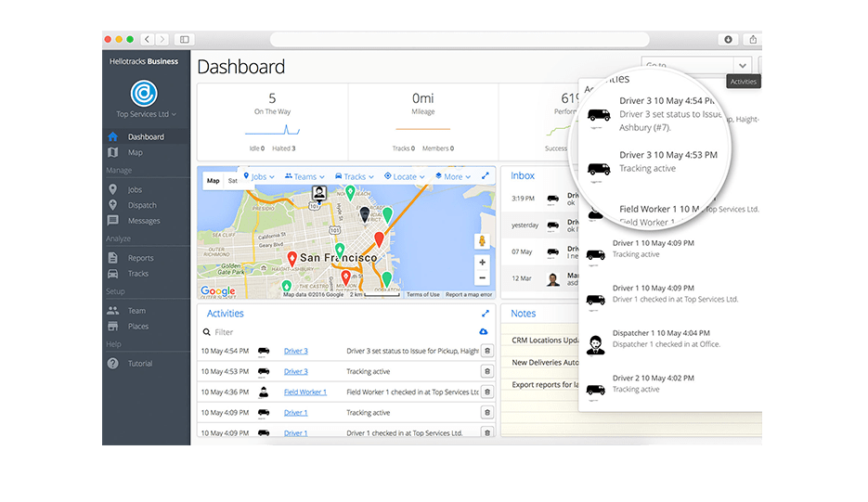Screen dimensions: 868x502
Task: Open the Export reports note
Action: coord(545,385)
